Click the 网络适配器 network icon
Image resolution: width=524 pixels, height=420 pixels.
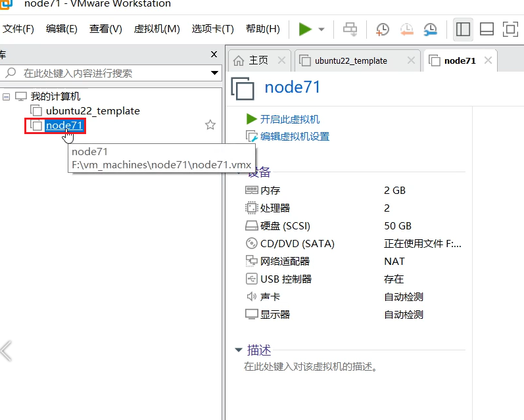[252, 261]
